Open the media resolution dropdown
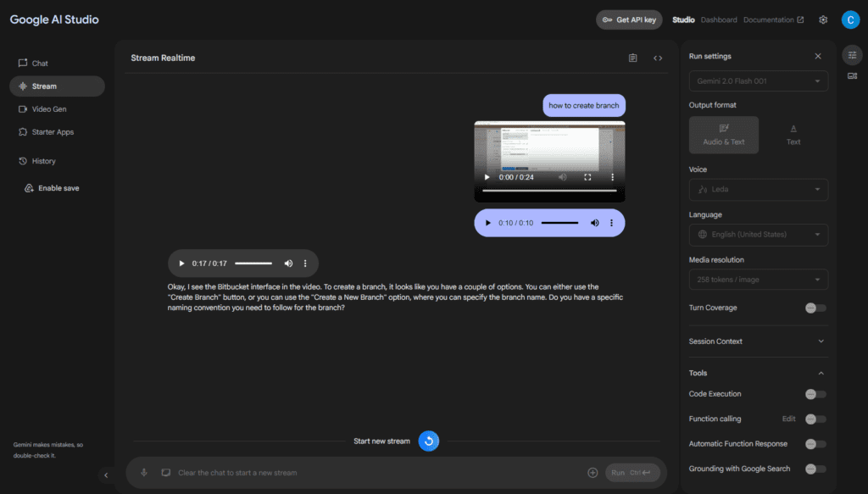The width and height of the screenshot is (868, 494). (759, 280)
